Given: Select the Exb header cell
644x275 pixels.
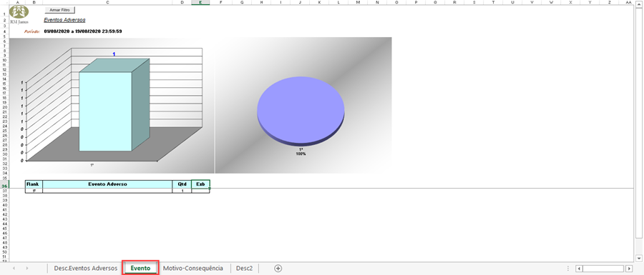Looking at the screenshot, I should tap(200, 184).
